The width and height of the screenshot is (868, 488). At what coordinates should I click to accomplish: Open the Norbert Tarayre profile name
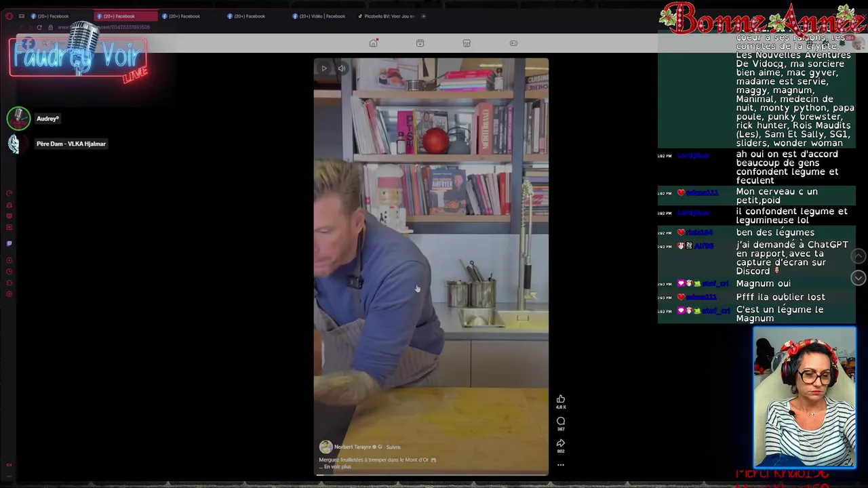click(353, 447)
